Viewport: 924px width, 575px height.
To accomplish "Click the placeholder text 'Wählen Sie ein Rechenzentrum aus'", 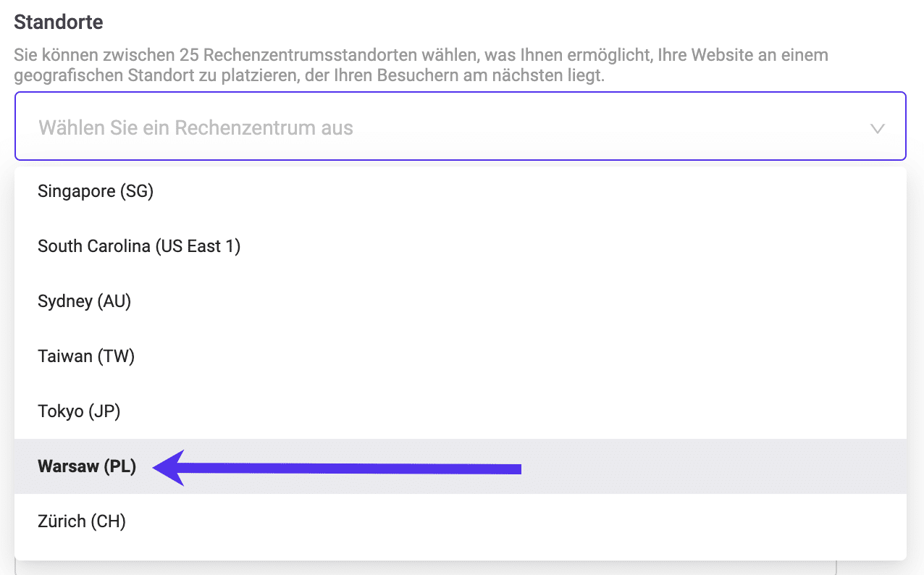I will click(x=195, y=127).
